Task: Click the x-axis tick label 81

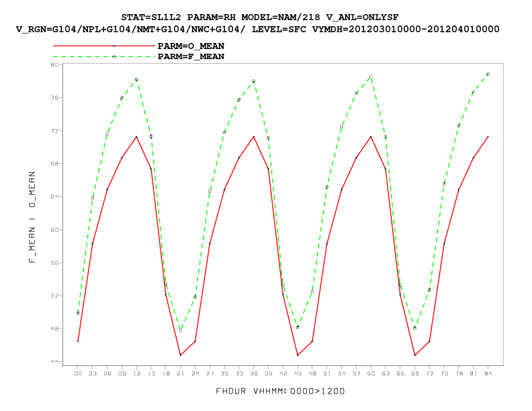Action: [474, 373]
